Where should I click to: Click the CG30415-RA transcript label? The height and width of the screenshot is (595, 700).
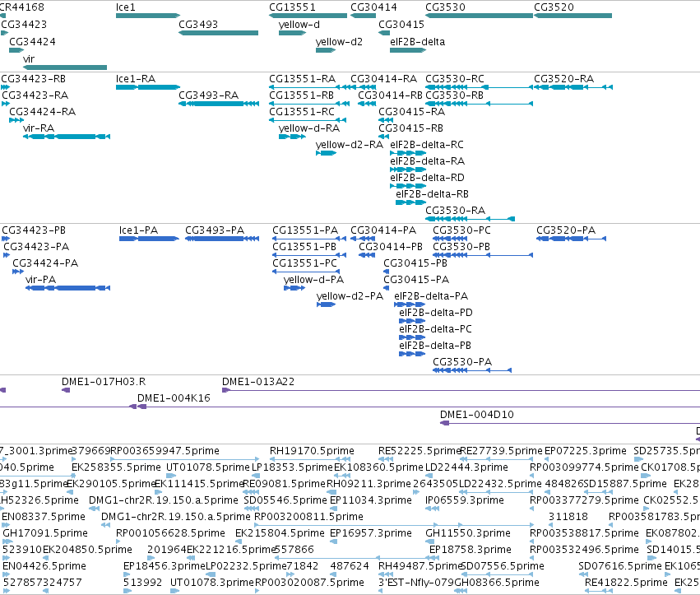[411, 112]
